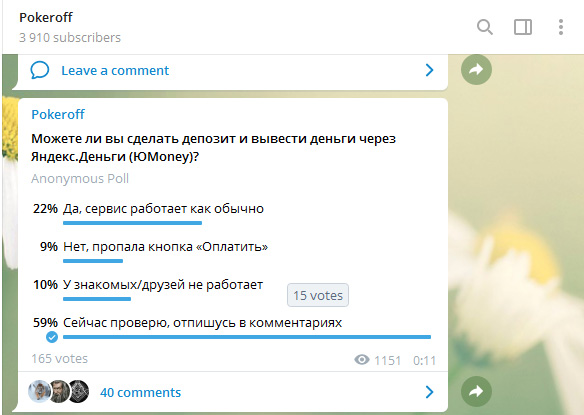Click the 9% result progress bar

[93, 261]
